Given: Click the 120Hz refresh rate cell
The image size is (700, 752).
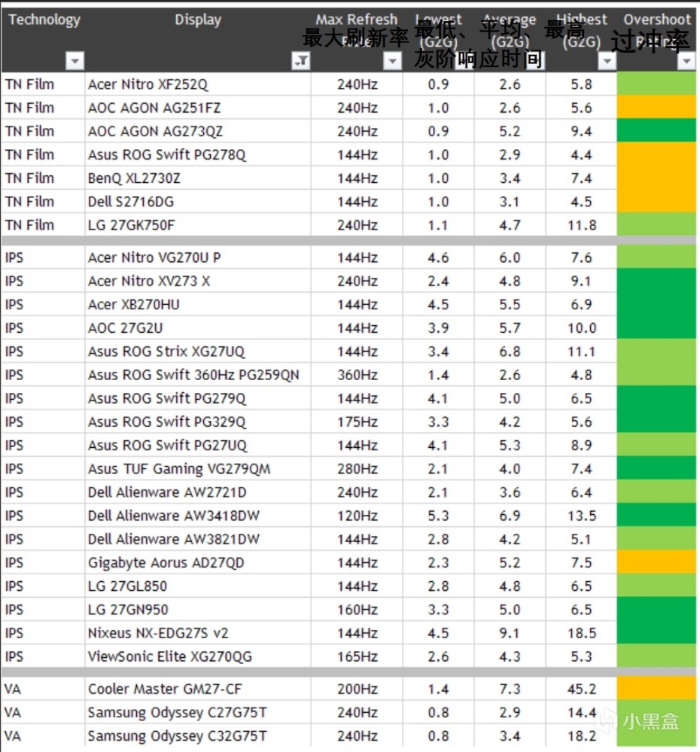Looking at the screenshot, I should point(358,516).
